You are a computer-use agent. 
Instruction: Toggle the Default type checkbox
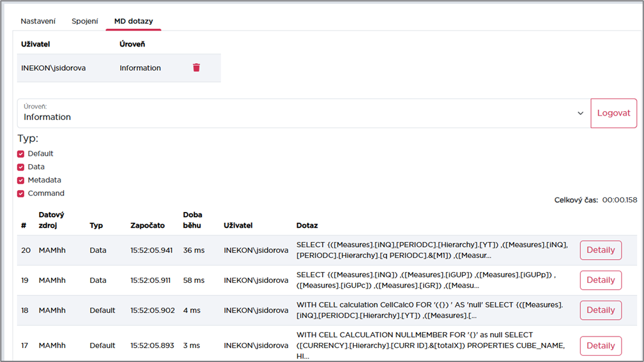click(20, 154)
